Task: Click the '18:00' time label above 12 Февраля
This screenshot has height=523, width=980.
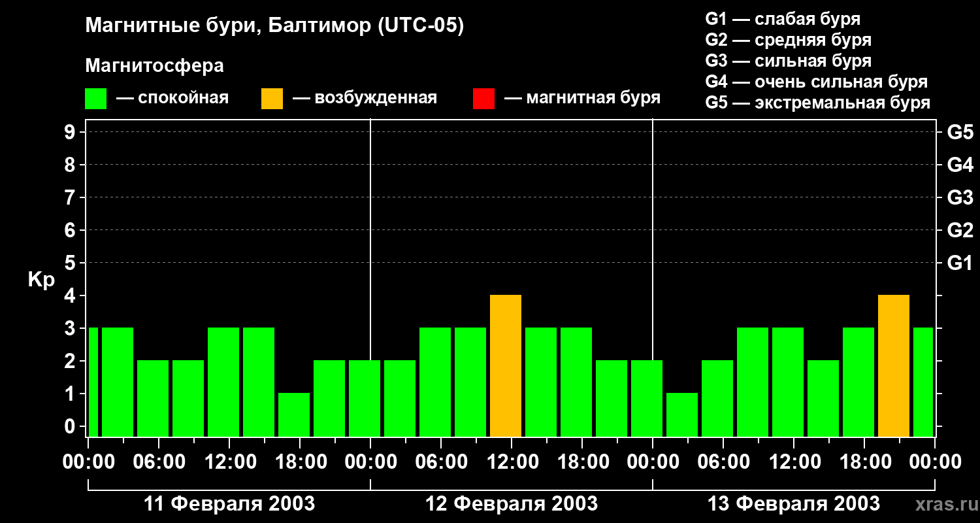Action: coord(582,462)
